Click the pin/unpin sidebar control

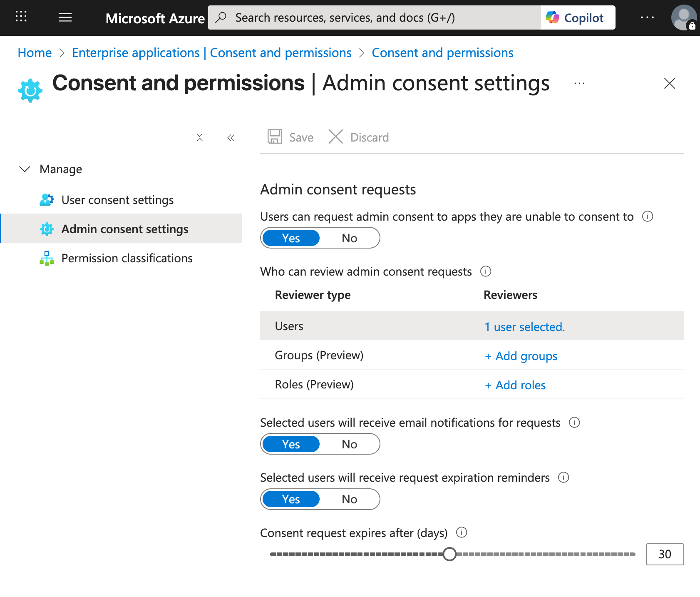[200, 137]
